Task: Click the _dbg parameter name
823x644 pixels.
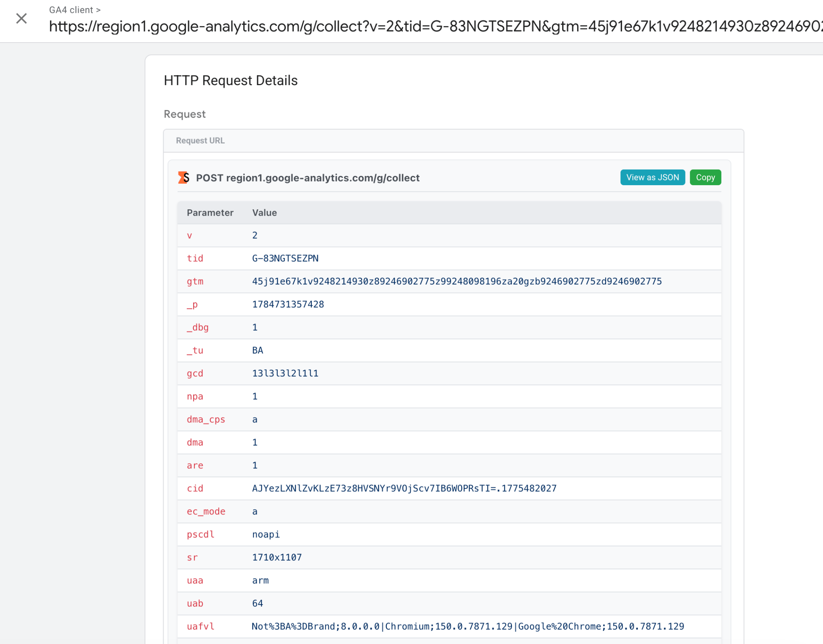Action: (197, 327)
